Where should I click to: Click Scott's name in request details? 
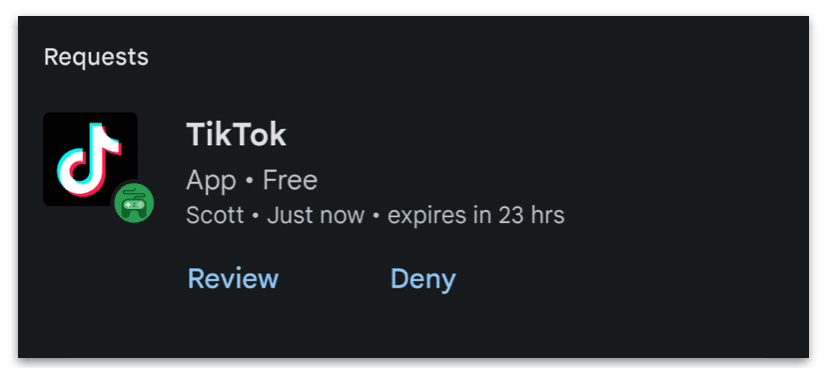click(x=215, y=215)
